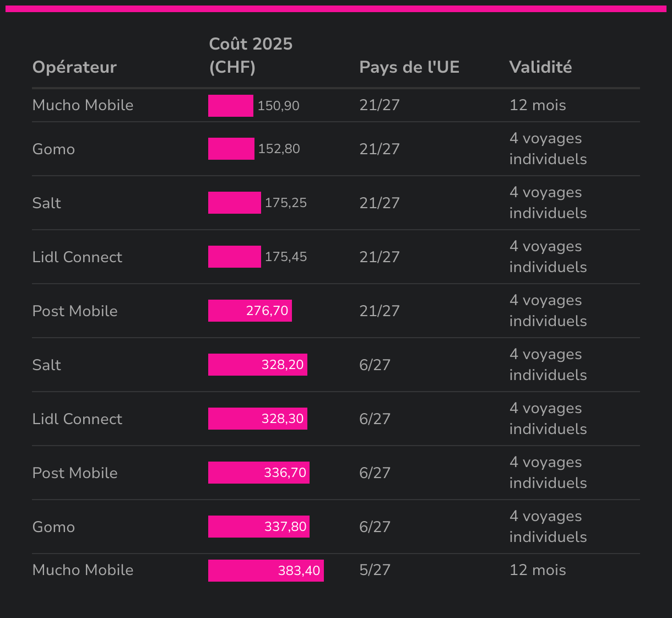Viewport: 672px width, 618px height.
Task: Click the 328,30 cost bar
Action: 257,419
